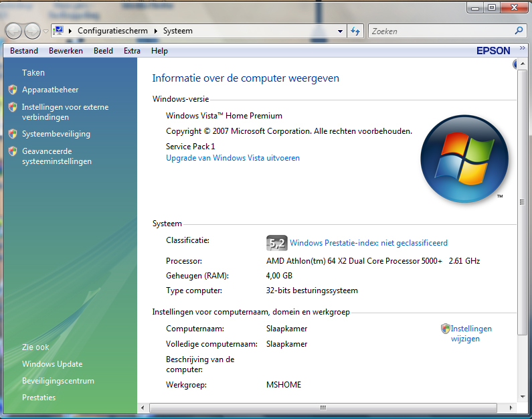Expand the chevron after Configuratiescherm breadcrumb
This screenshot has width=532, height=419.
[156, 31]
